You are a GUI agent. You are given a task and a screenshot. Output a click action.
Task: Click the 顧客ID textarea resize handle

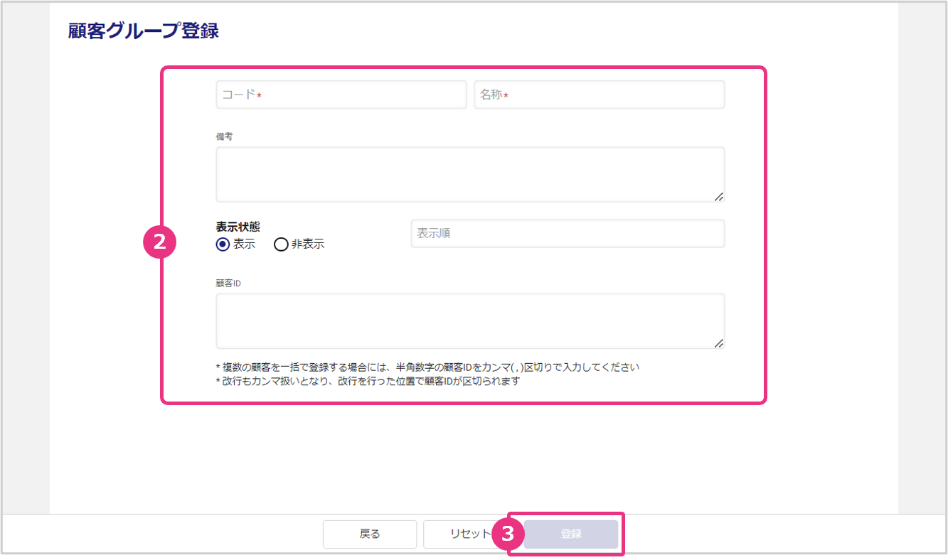[x=718, y=343]
